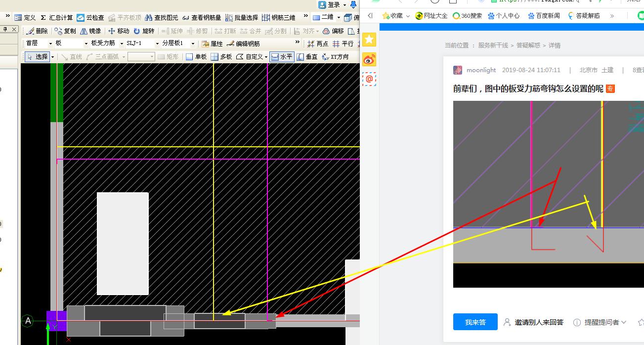Open 个人中心 bookmark in browser
Viewport: 644px width, 345px height.
point(504,16)
